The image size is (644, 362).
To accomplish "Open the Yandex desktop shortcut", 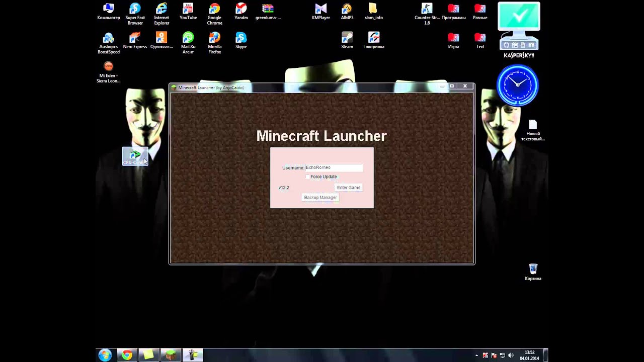I will pos(241,12).
